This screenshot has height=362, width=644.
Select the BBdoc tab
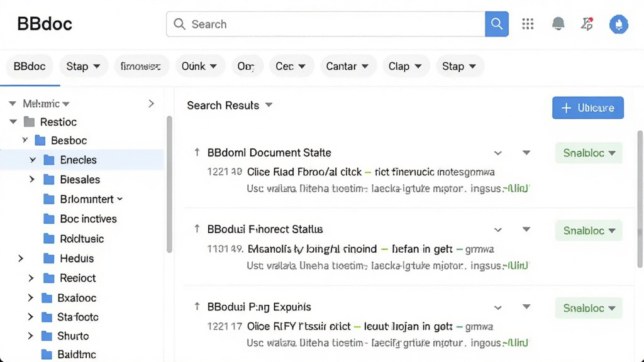tap(30, 66)
